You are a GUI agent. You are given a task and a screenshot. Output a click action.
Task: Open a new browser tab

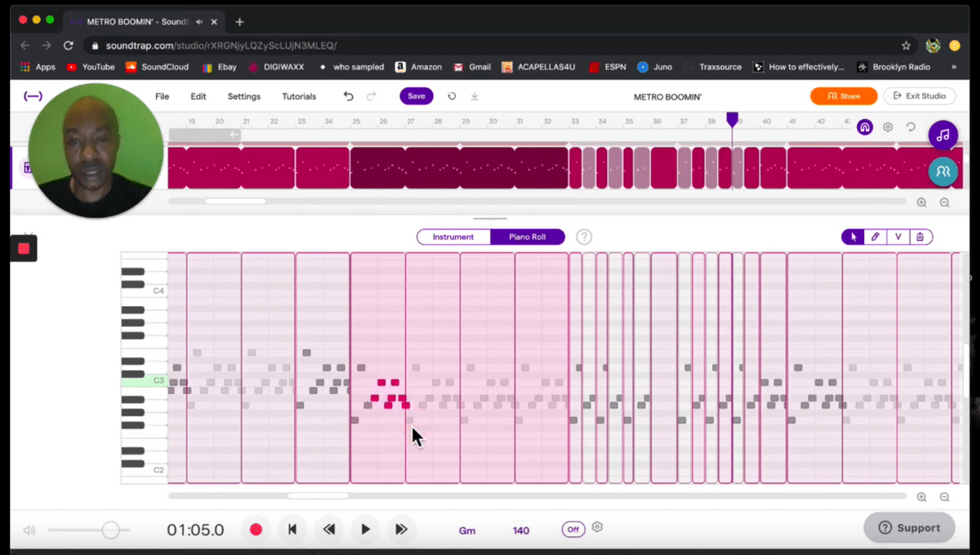[239, 21]
